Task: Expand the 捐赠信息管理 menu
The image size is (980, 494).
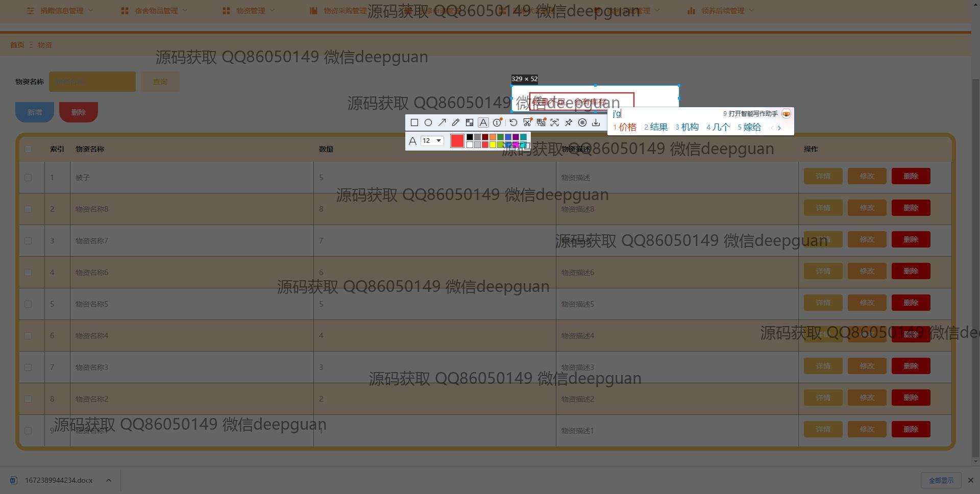Action: (x=60, y=11)
